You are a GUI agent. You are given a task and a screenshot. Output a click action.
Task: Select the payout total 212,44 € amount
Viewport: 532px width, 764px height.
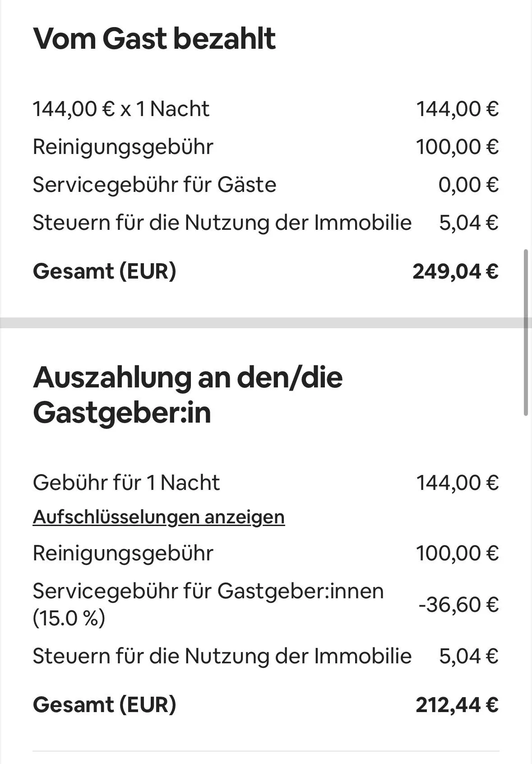point(457,704)
